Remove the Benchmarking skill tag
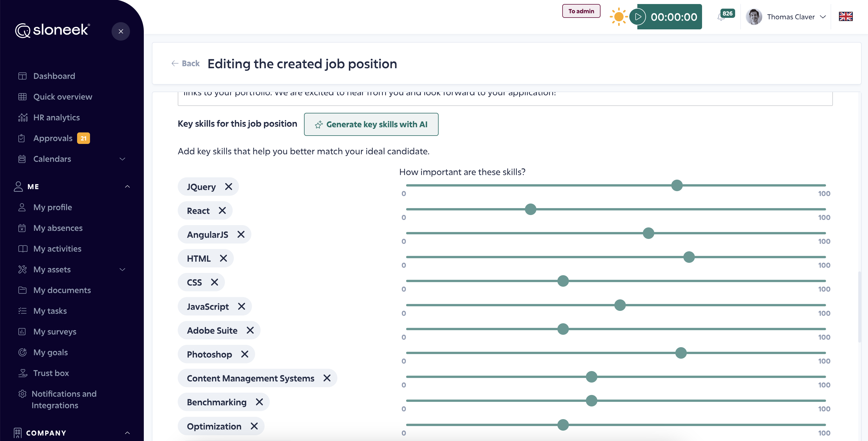 coord(259,402)
